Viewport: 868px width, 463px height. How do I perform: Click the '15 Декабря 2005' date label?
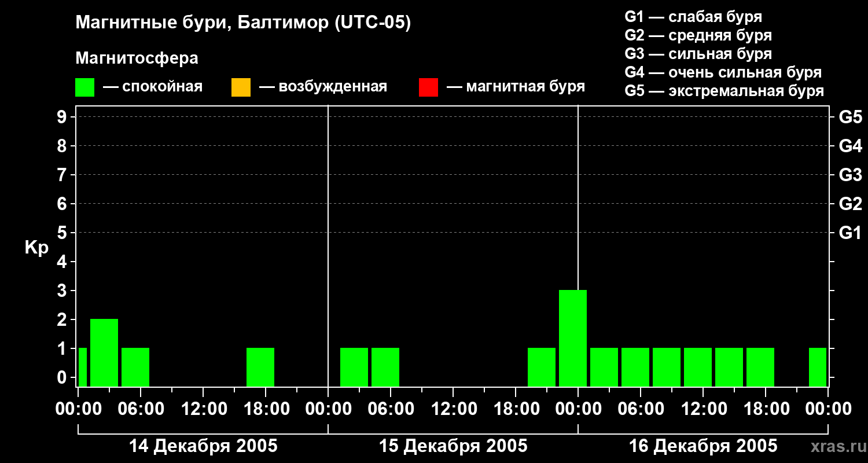(453, 446)
